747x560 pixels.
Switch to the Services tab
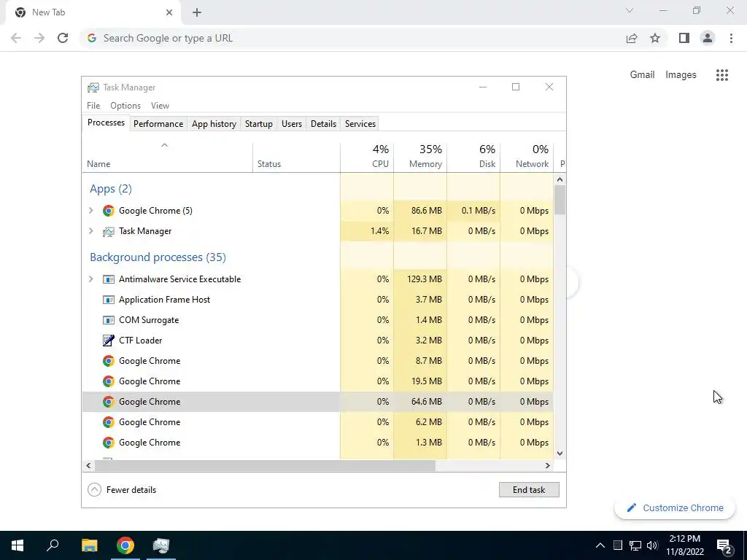pyautogui.click(x=360, y=124)
